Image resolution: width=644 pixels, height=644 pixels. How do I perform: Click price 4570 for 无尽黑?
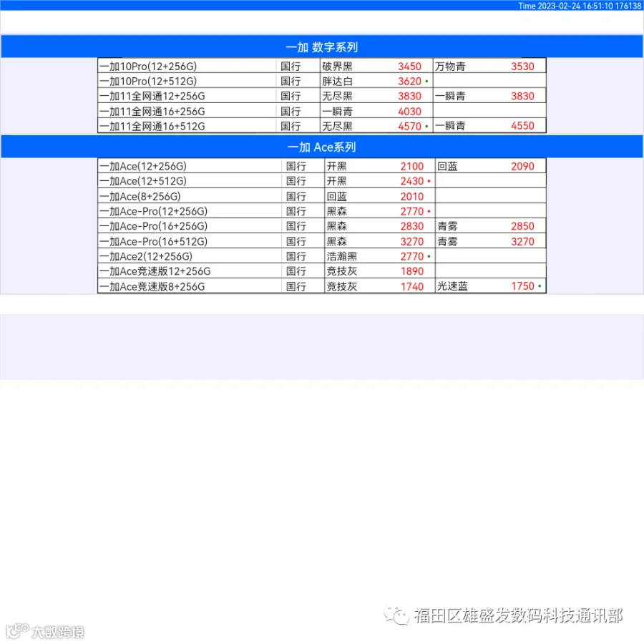click(x=409, y=126)
